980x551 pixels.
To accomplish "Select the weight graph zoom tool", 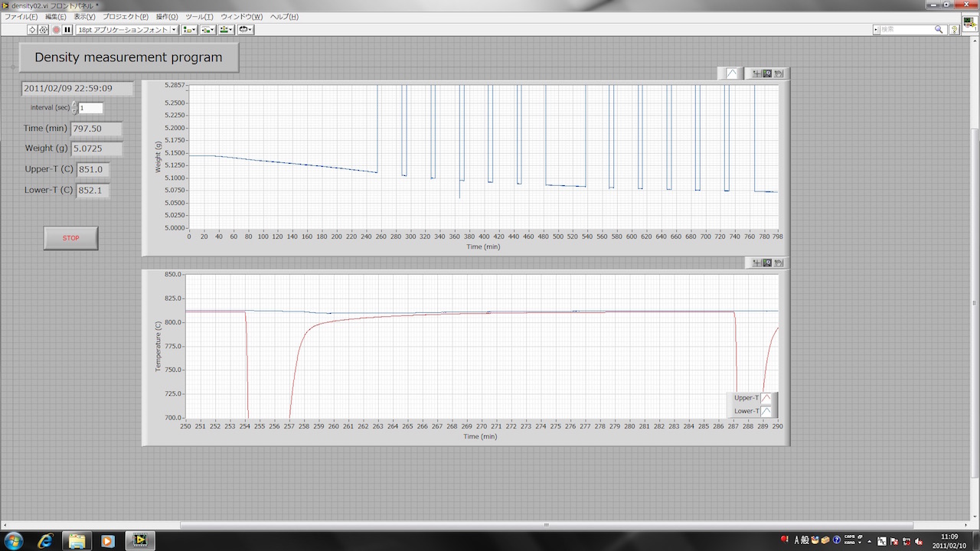I will pos(767,73).
